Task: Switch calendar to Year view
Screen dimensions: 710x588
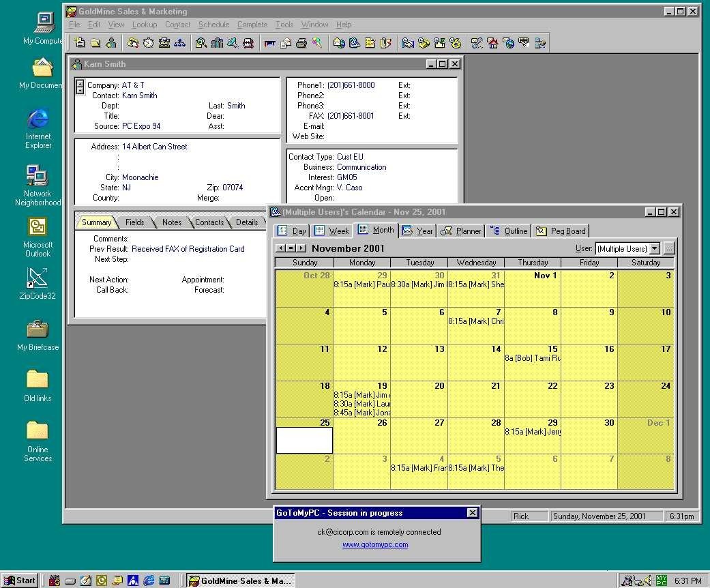Action: point(417,231)
